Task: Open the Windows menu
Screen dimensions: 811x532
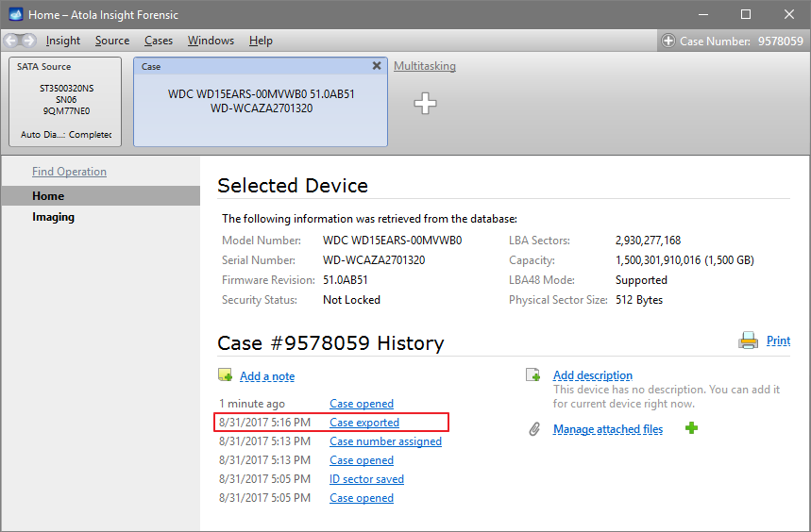Action: [x=211, y=41]
